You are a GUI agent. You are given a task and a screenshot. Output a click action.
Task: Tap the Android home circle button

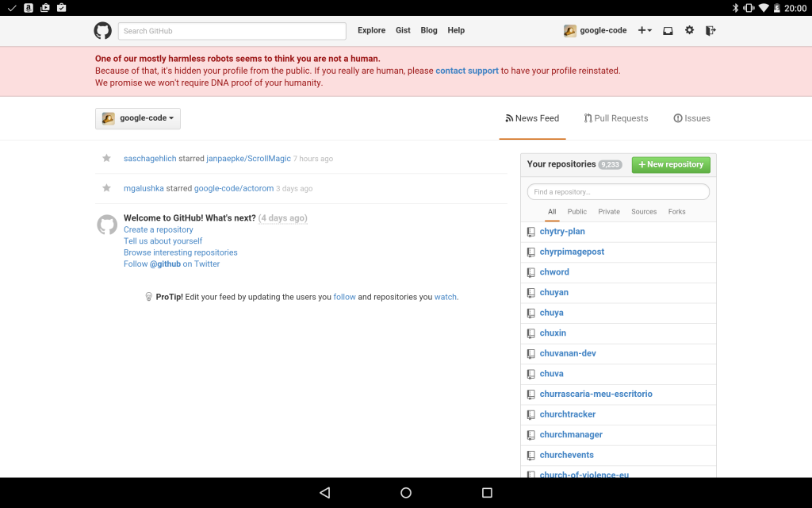point(406,492)
